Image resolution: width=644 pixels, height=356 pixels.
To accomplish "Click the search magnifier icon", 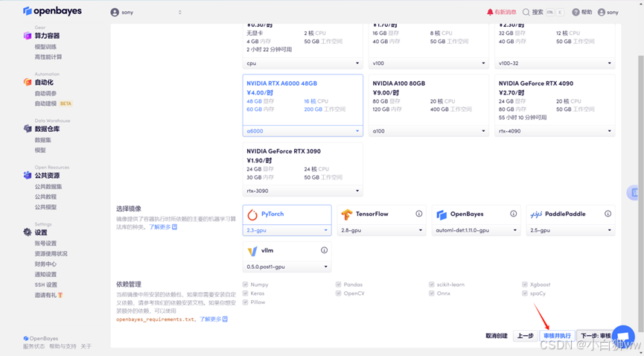I will tap(526, 13).
